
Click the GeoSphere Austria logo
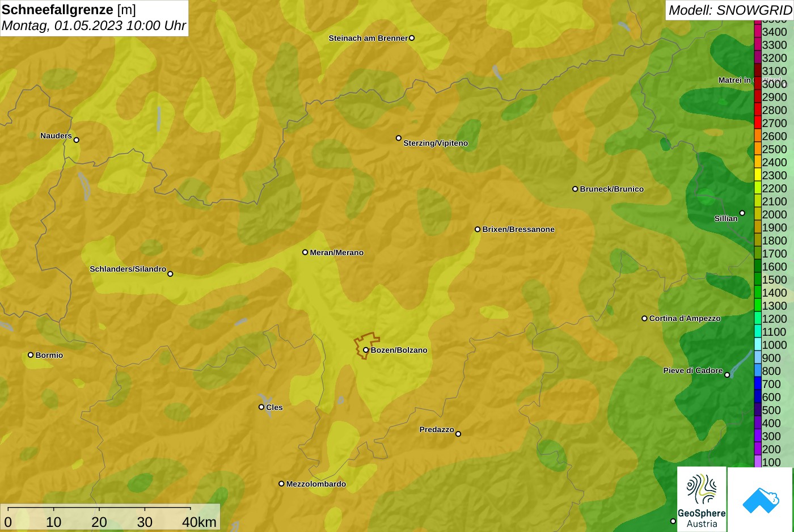click(x=702, y=499)
